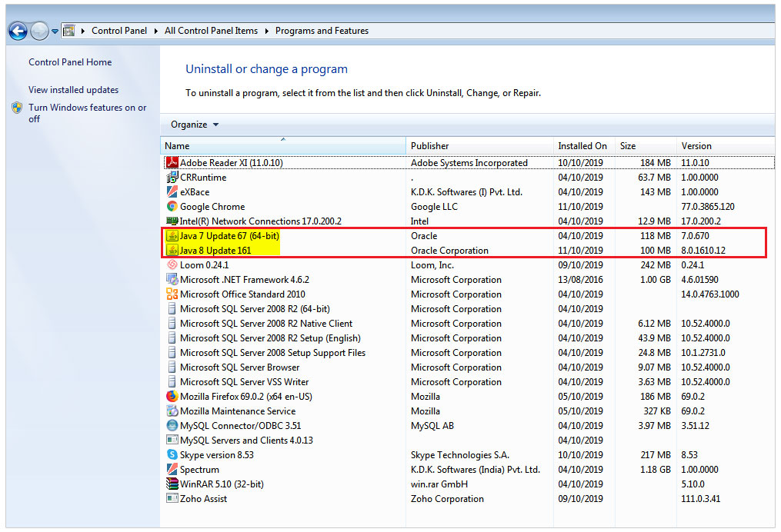This screenshot has height=532, width=781.
Task: Click Loom, Inc. publisher cell
Action: tap(432, 264)
